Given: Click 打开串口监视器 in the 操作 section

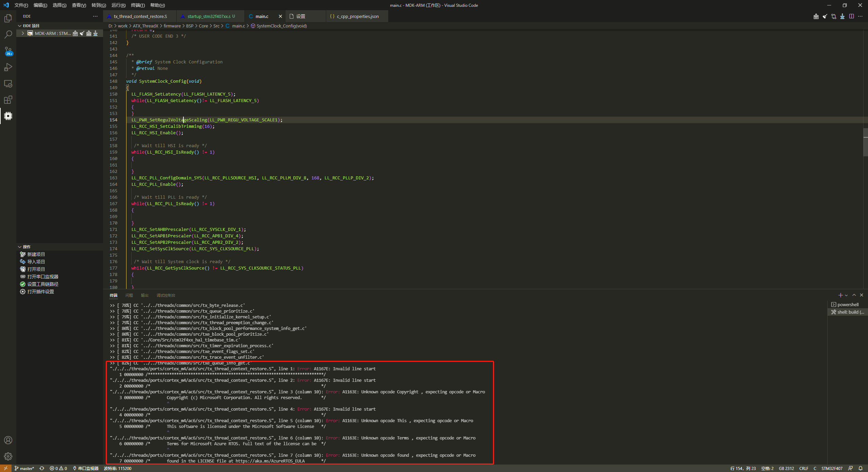Looking at the screenshot, I should coord(42,276).
